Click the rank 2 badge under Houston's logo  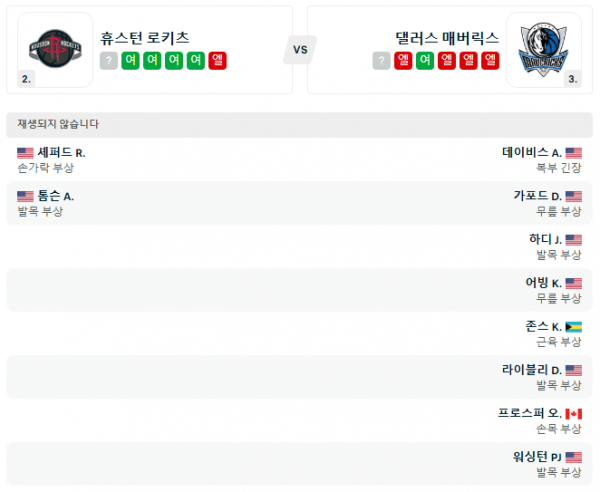click(26, 78)
